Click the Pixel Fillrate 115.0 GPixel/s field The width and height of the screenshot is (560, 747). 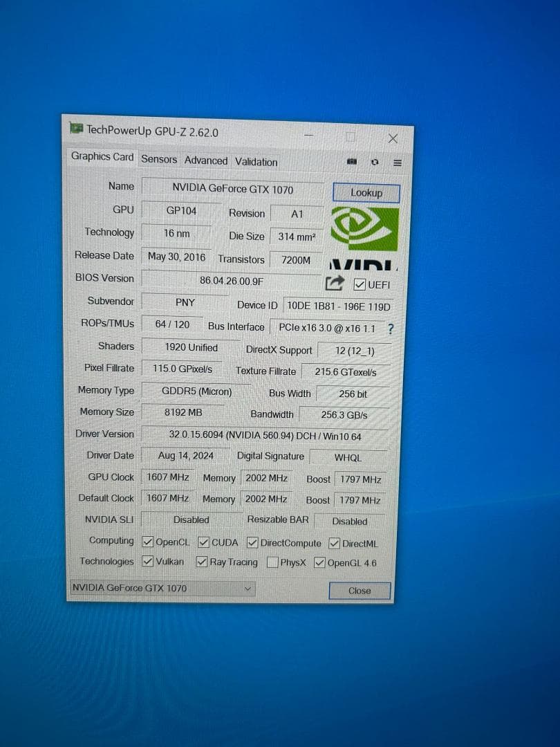[x=183, y=369]
